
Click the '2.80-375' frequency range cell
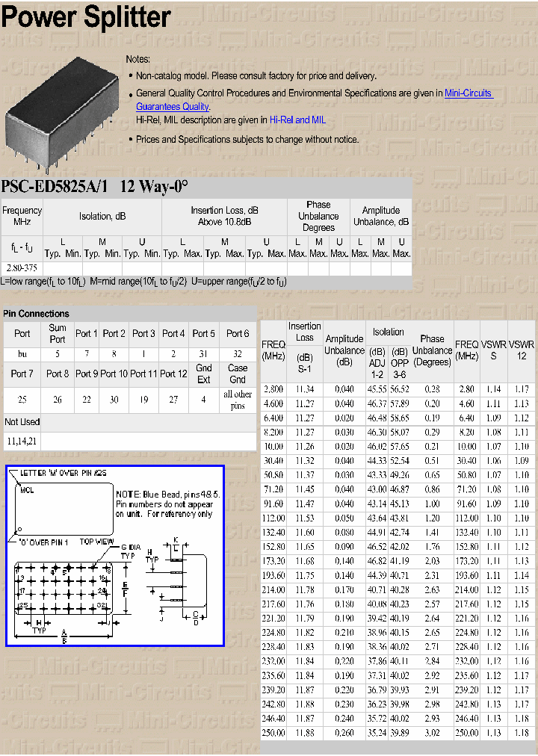click(x=22, y=268)
